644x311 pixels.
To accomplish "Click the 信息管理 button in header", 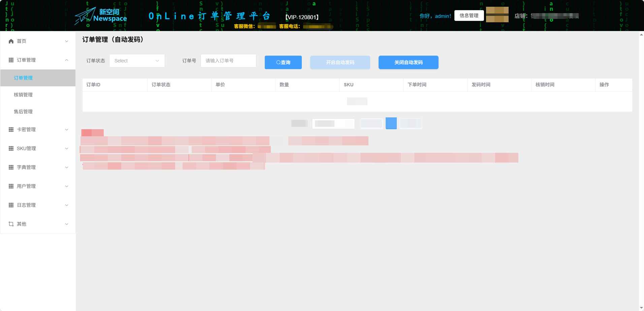I will coord(469,16).
